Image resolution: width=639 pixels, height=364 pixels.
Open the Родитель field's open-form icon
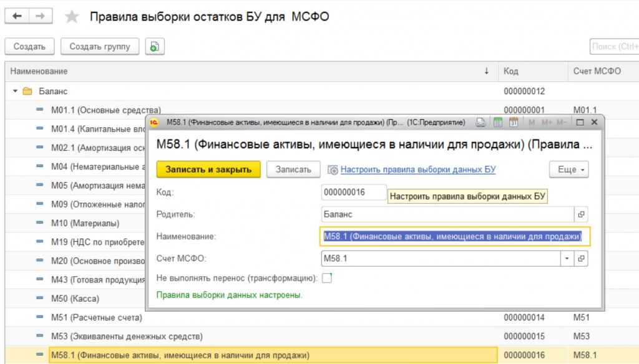[x=581, y=214]
